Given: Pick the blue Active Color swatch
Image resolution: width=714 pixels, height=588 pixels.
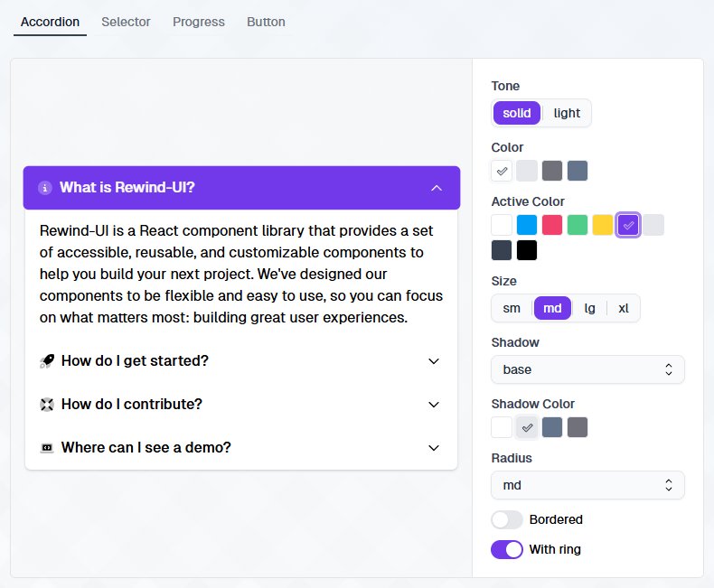Looking at the screenshot, I should pyautogui.click(x=527, y=225).
